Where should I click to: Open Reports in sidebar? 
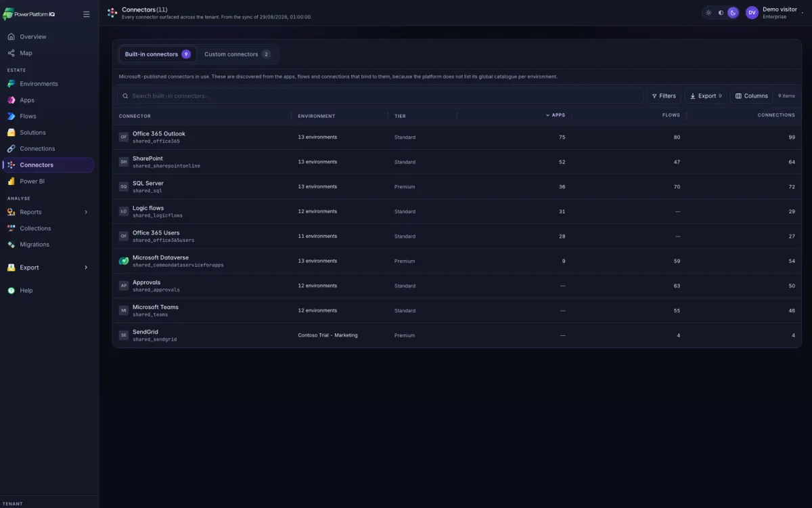tap(49, 212)
